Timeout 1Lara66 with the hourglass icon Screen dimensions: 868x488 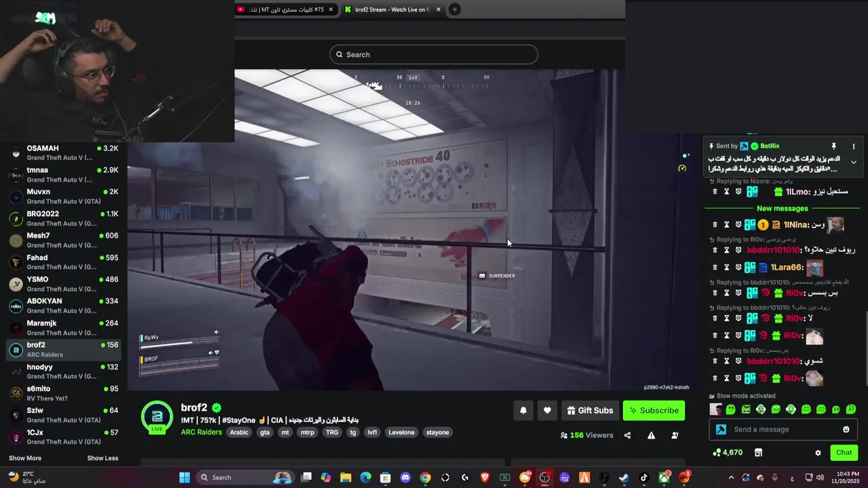click(726, 267)
